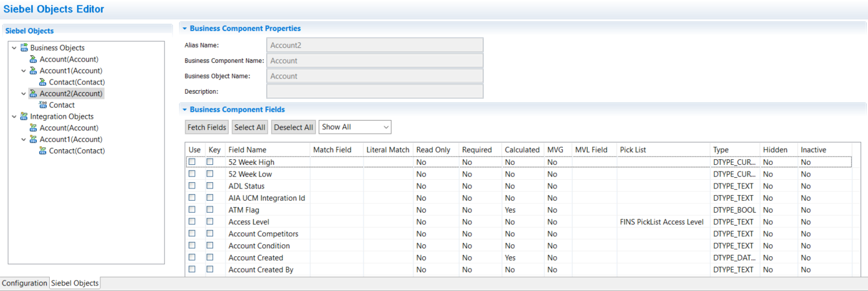The image size is (868, 291).
Task: Click the icon beside Account(Account) under Business Objects
Action: [x=34, y=59]
